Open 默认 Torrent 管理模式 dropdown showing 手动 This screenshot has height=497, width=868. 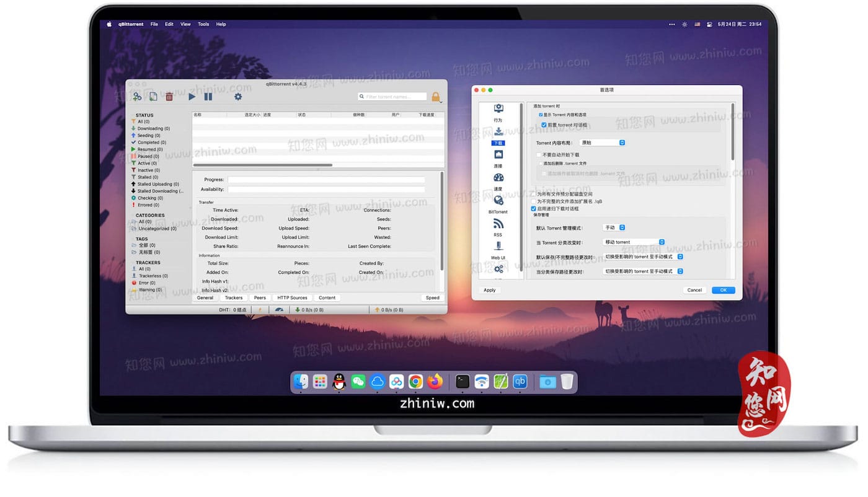coord(614,227)
